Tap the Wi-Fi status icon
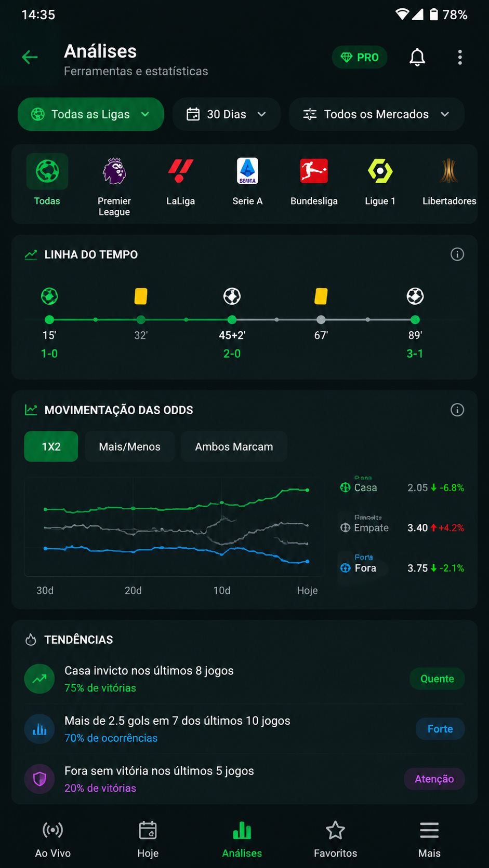Image resolution: width=489 pixels, height=868 pixels. point(402,15)
